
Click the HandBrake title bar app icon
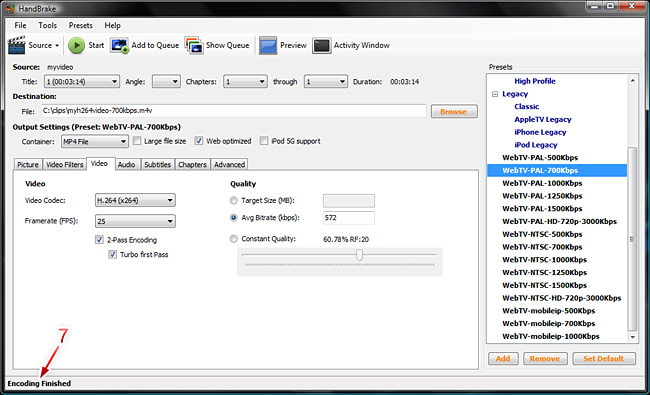tap(10, 9)
